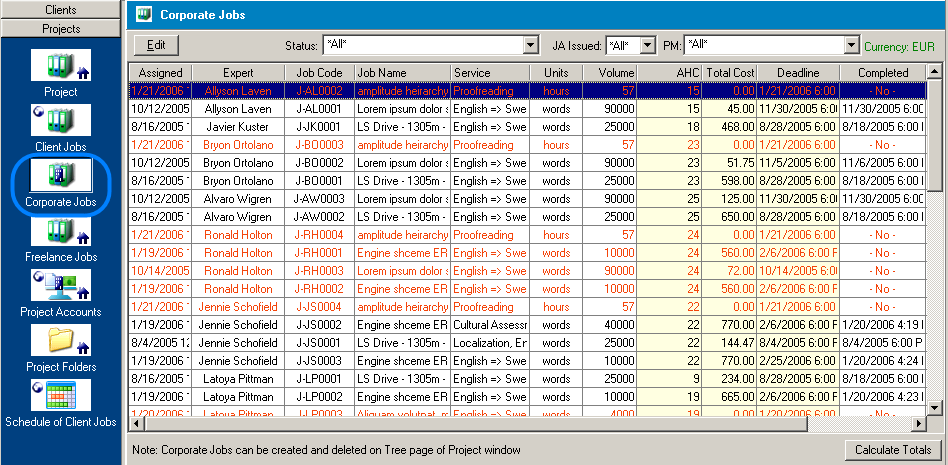The height and width of the screenshot is (465, 948).
Task: Select job row J-JK0001 for Javier Kuster
Action: coord(320,127)
